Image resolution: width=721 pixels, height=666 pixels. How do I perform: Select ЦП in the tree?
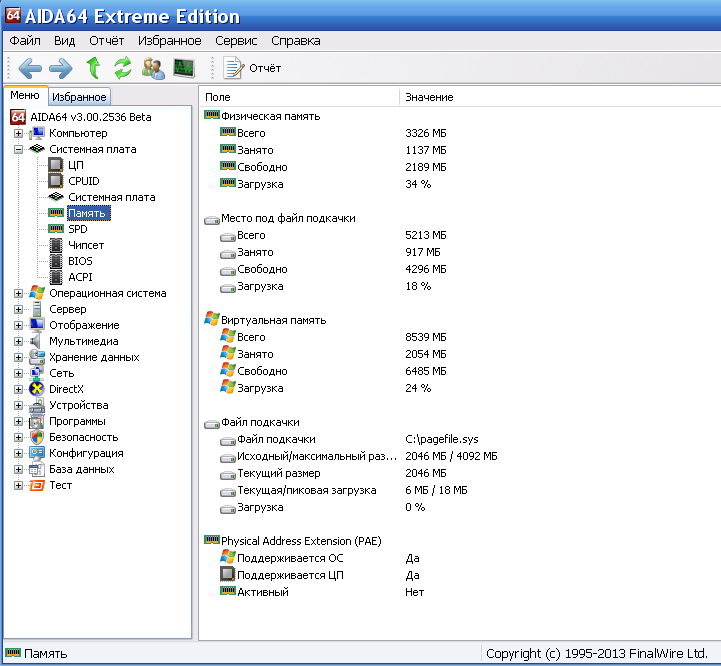tap(75, 165)
